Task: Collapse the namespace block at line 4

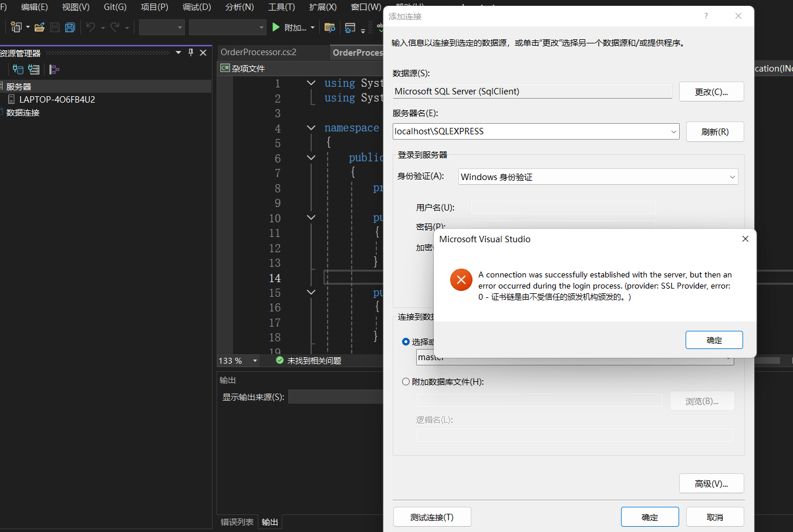Action: pos(311,127)
